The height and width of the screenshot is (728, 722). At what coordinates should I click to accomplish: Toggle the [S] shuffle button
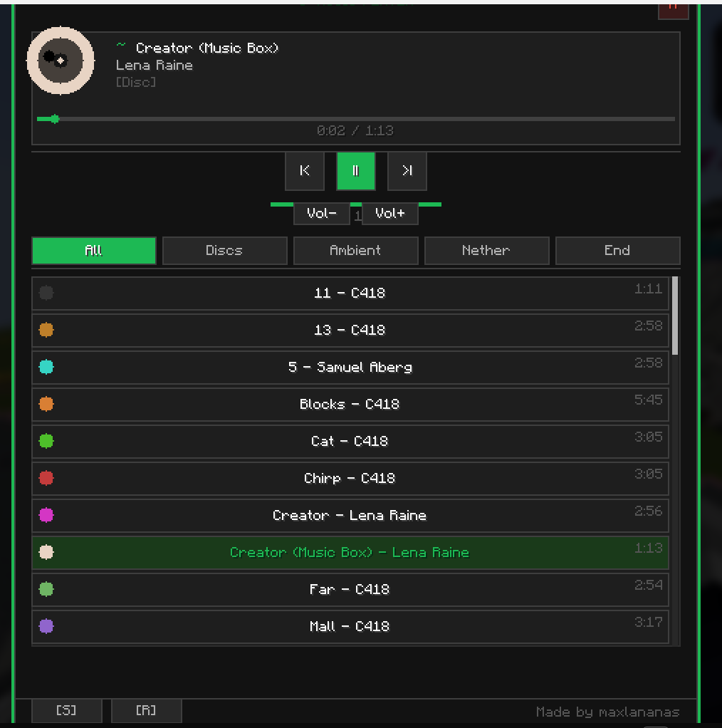66,711
